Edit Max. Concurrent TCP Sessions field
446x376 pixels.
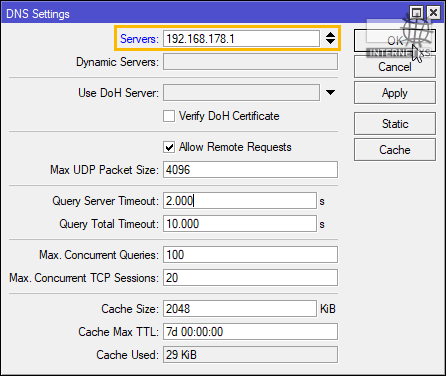[250, 278]
